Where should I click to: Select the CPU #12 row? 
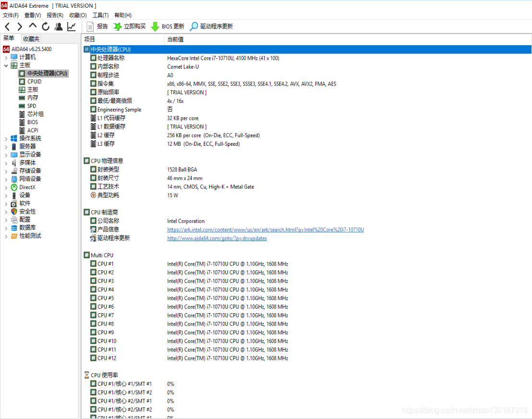click(x=308, y=358)
